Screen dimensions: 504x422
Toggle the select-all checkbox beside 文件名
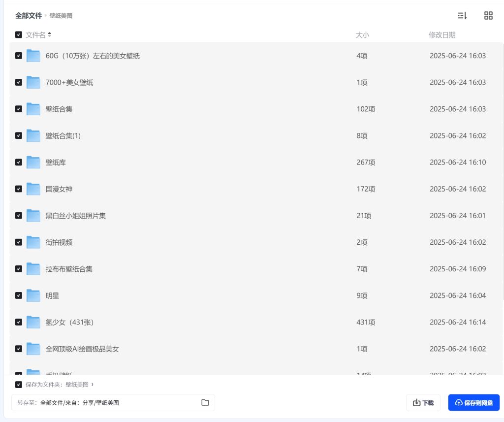point(19,35)
